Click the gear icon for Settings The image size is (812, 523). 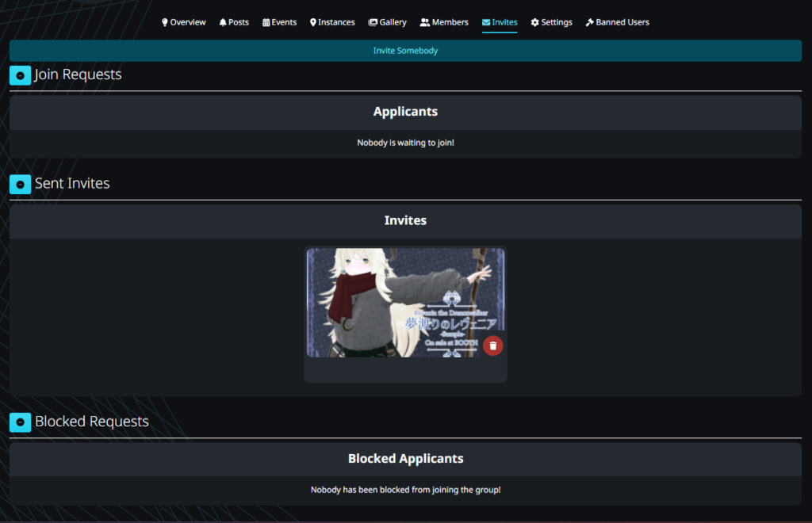535,22
